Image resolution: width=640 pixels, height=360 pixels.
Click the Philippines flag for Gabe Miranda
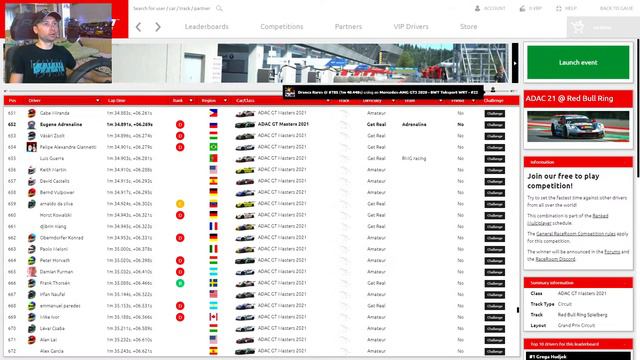pos(213,113)
